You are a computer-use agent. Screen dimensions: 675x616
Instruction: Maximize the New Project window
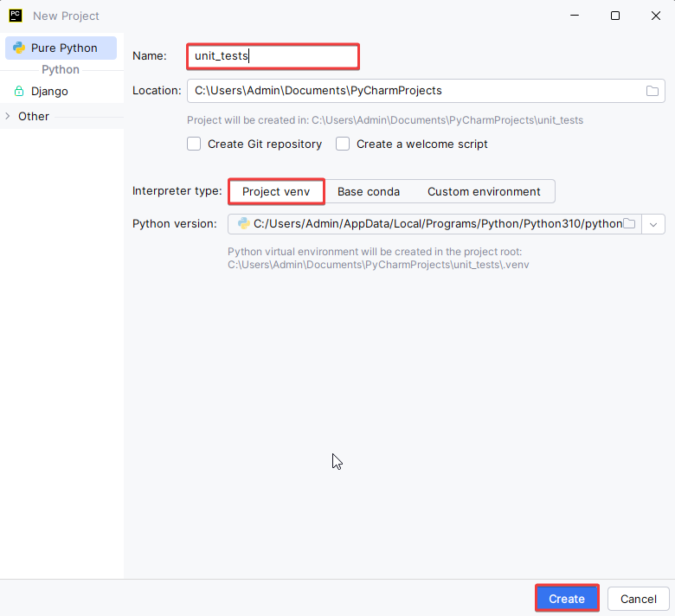click(615, 16)
